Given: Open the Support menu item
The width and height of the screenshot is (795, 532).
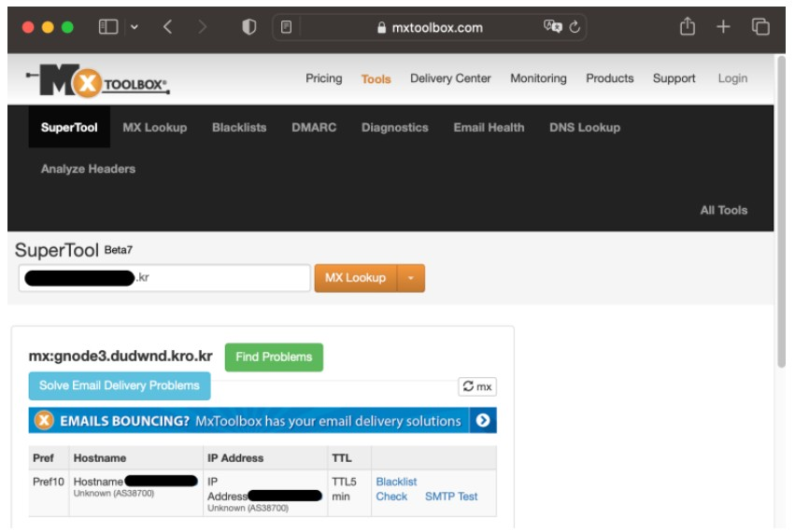Looking at the screenshot, I should tap(674, 78).
